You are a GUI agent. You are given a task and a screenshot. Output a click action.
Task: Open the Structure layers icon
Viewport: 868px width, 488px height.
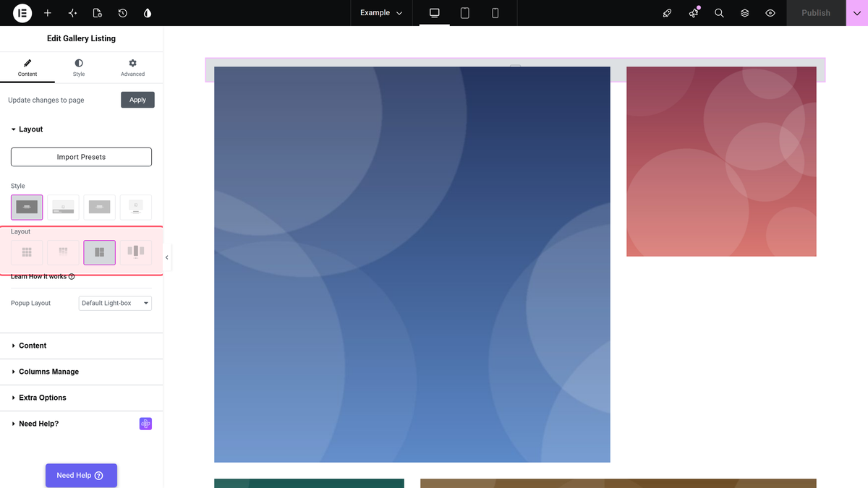coord(745,13)
